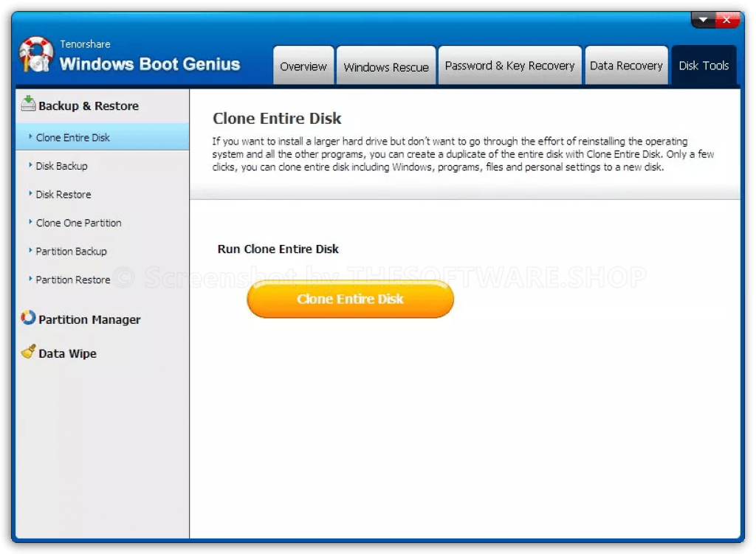This screenshot has height=554, width=756.
Task: Click the Backup & Restore drive icon
Action: tap(28, 103)
